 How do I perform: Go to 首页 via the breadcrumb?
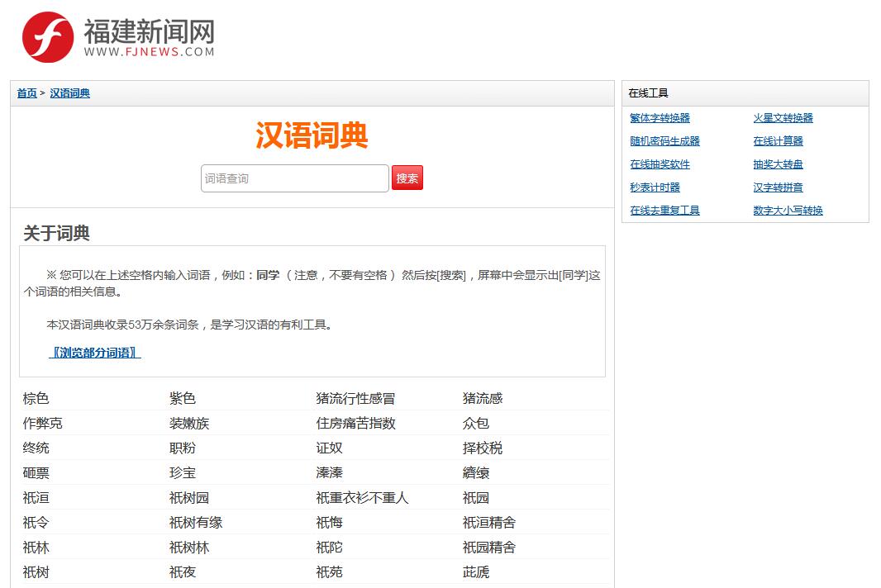click(x=25, y=92)
